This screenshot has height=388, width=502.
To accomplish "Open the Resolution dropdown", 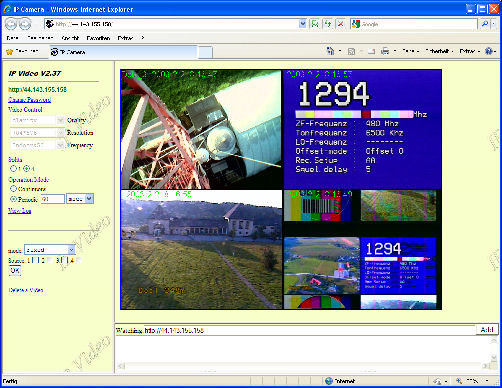I will pyautogui.click(x=37, y=133).
